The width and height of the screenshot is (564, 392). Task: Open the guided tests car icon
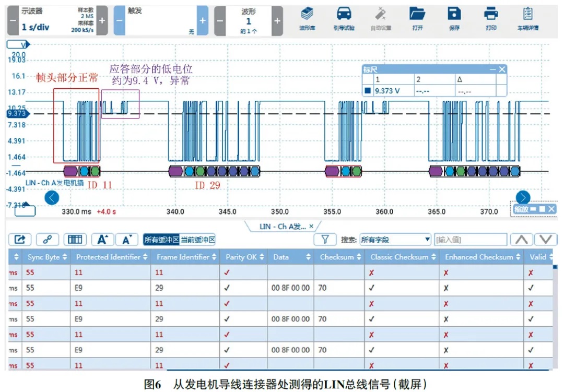pyautogui.click(x=344, y=14)
